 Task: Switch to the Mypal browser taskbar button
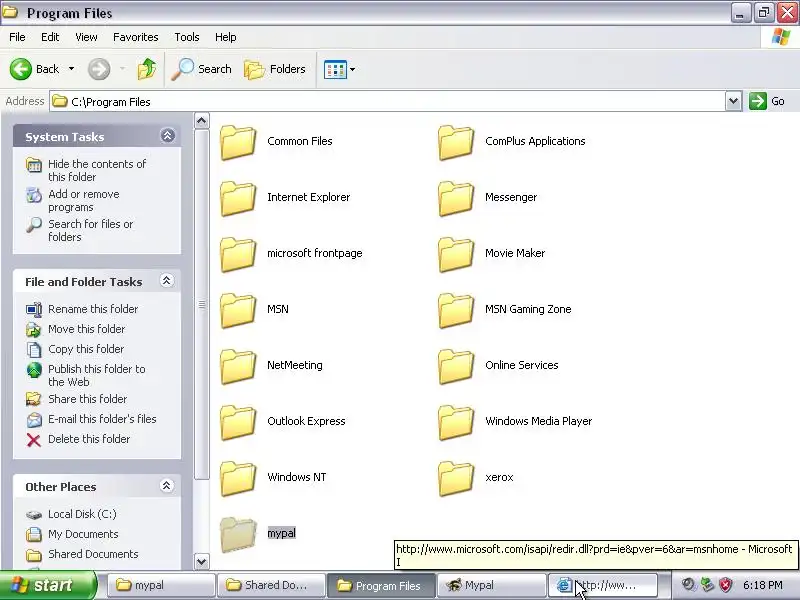coord(492,585)
